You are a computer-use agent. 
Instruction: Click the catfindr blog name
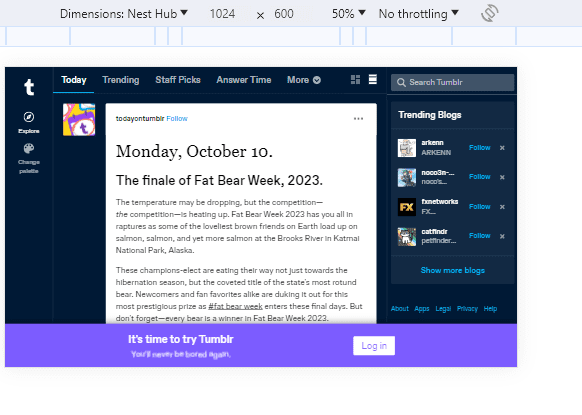click(x=434, y=231)
